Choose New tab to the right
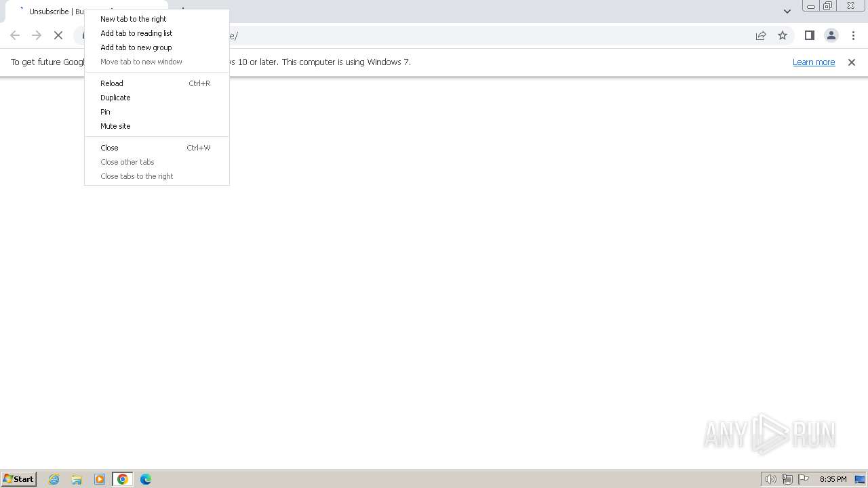The width and height of the screenshot is (868, 488). point(157,19)
